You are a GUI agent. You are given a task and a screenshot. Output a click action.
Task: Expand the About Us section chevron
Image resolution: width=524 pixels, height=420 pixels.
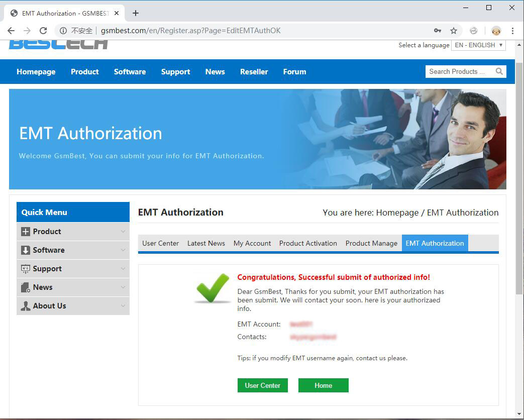click(x=123, y=306)
